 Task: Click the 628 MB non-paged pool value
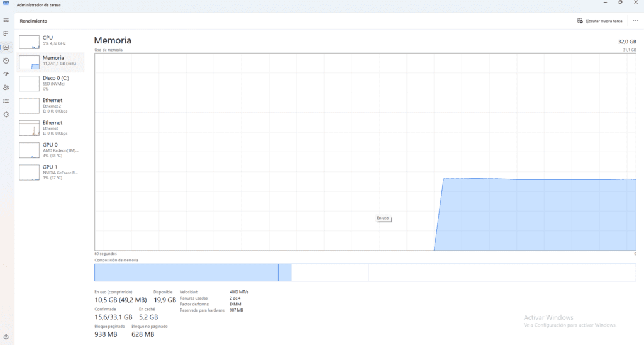(143, 334)
